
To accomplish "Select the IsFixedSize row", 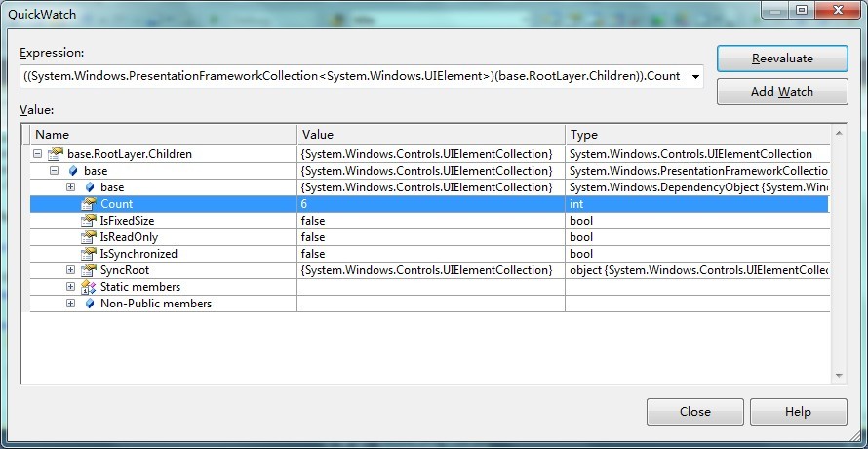I will 429,221.
